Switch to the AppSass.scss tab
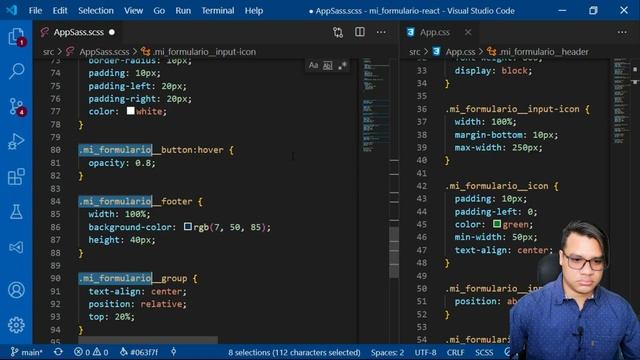Screen dimensions: 640x360 pos(78,32)
